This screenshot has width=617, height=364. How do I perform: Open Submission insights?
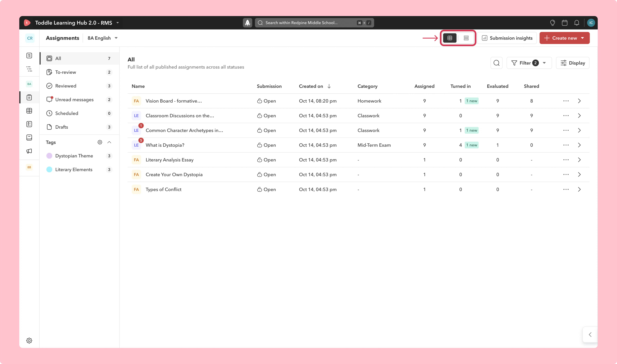tap(507, 38)
